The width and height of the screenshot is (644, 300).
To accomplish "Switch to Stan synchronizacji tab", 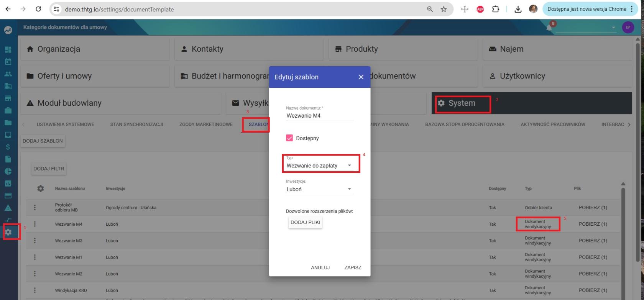I will point(136,125).
